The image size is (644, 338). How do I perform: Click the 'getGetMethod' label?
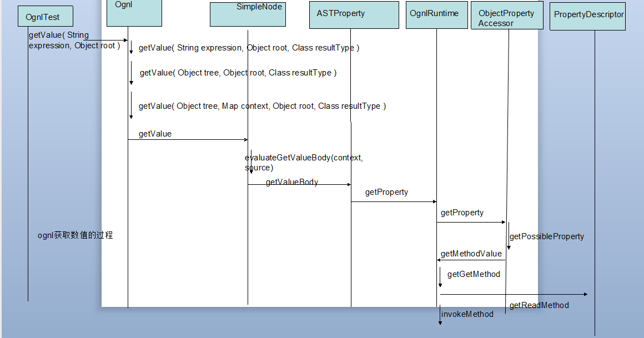coord(474,274)
